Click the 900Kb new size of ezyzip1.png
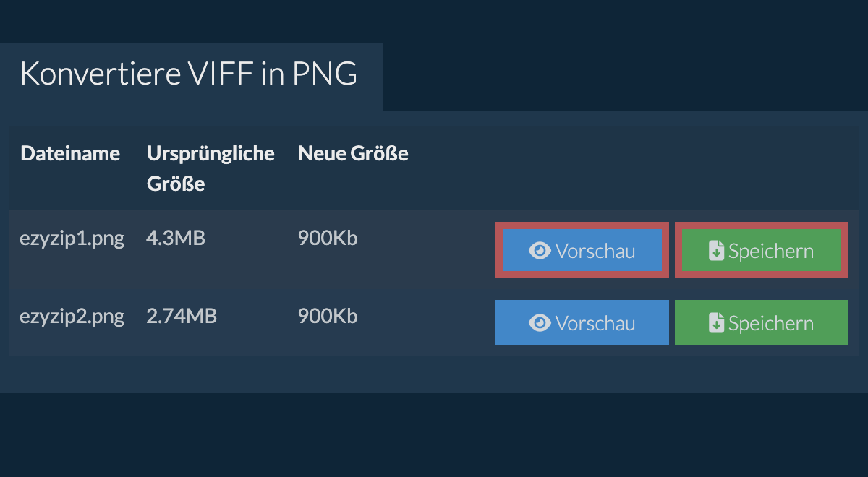The height and width of the screenshot is (477, 868). tap(328, 238)
